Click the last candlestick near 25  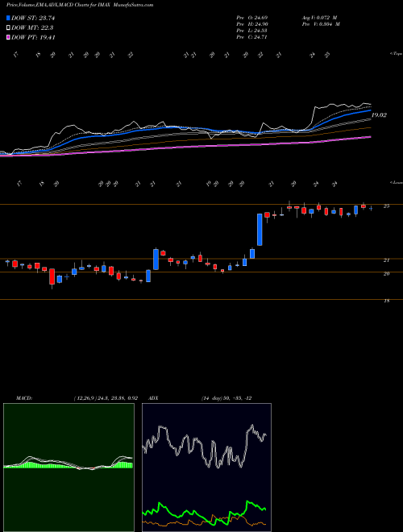pos(371,208)
